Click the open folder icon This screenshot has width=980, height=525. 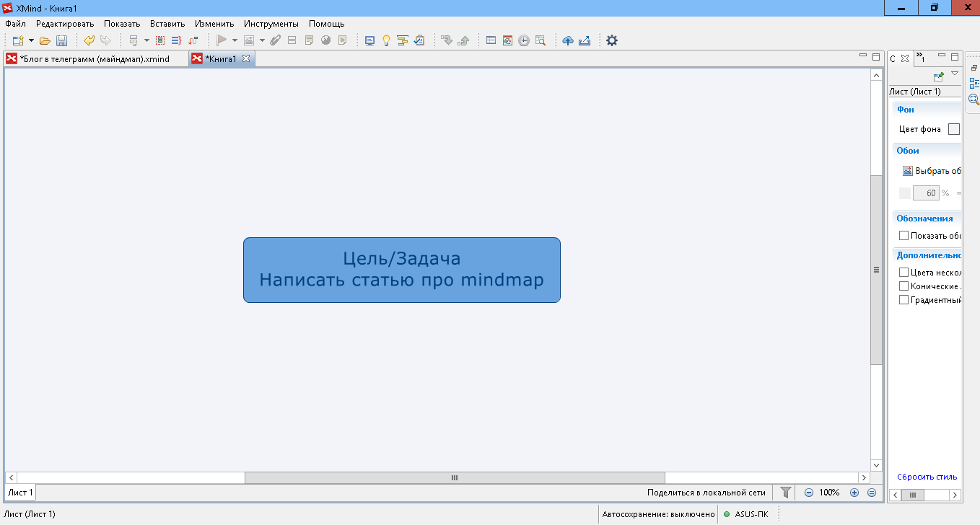coord(45,40)
